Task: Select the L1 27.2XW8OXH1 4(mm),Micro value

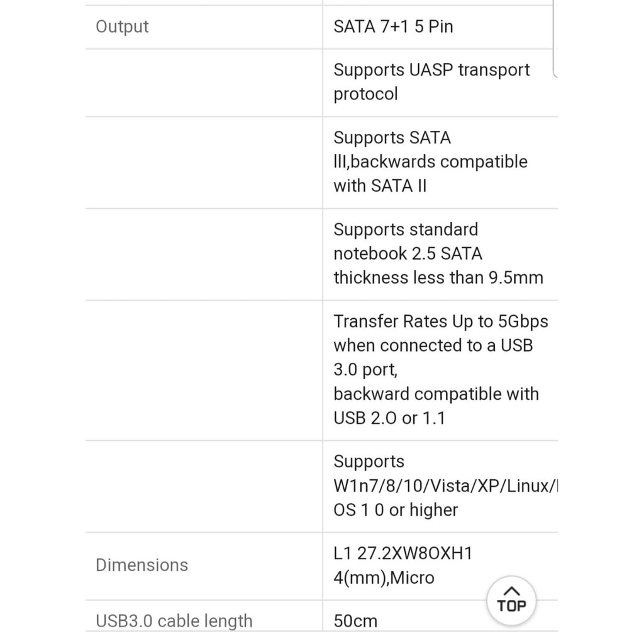Action: pos(402,565)
